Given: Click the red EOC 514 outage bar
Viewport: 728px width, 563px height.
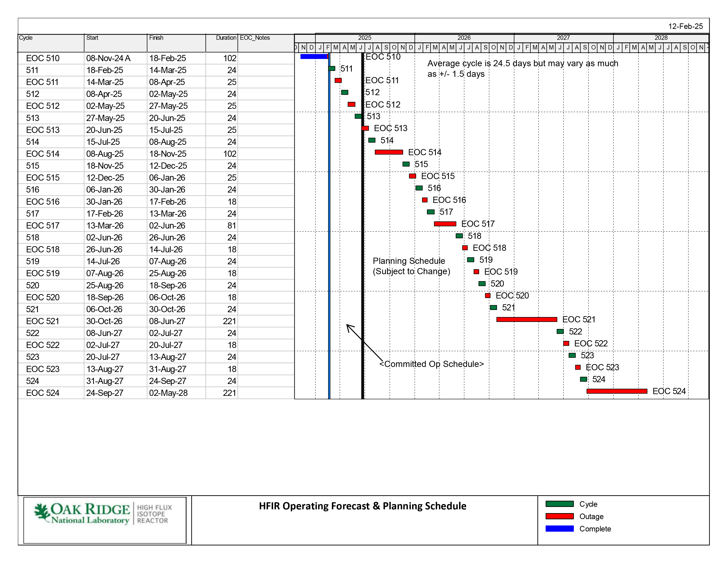Looking at the screenshot, I should (389, 152).
